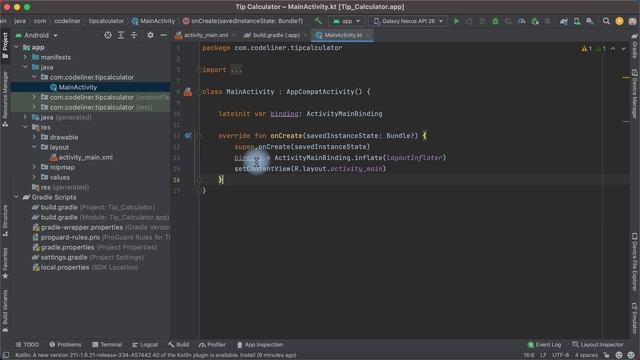This screenshot has height=360, width=640.
Task: Open Structure side tab
Action: click(5, 221)
